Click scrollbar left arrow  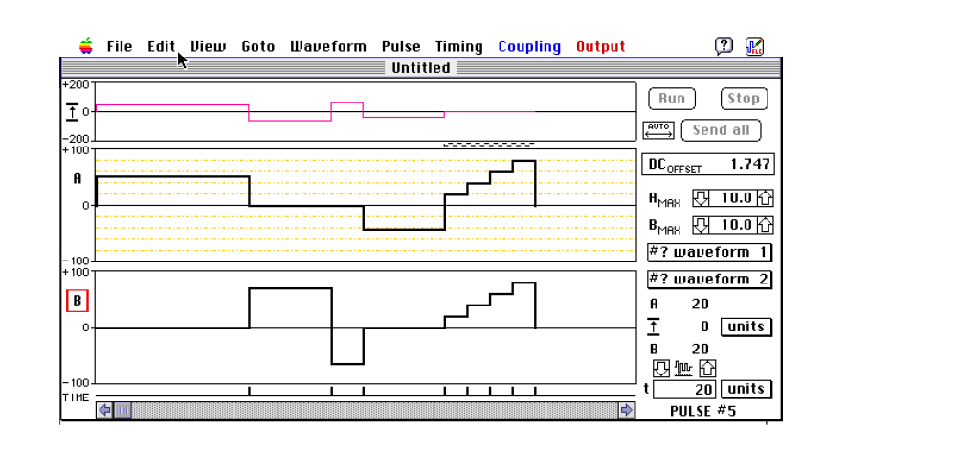pos(105,410)
